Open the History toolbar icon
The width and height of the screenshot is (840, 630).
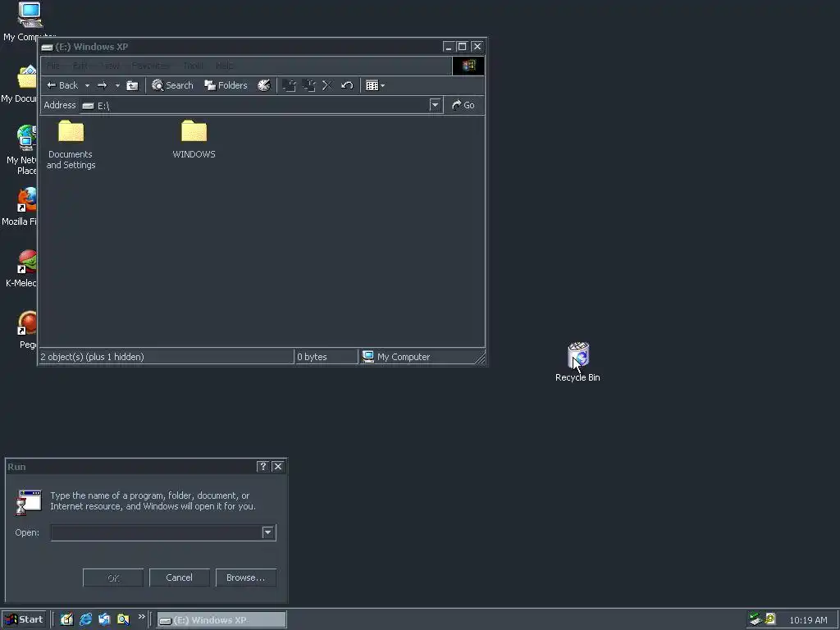click(264, 85)
